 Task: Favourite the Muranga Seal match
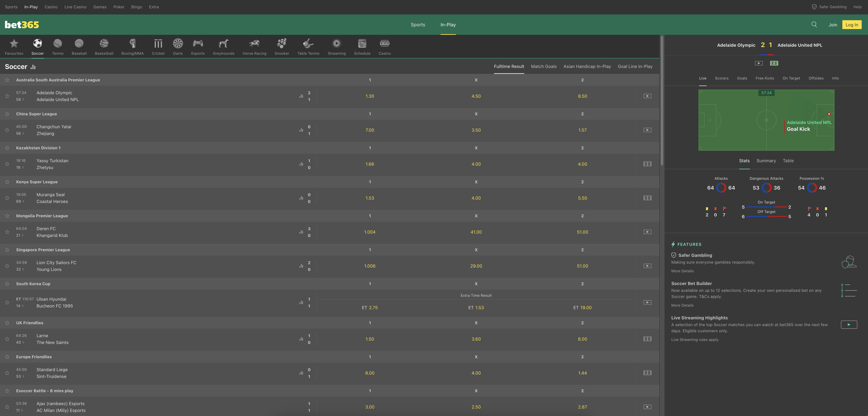(7, 198)
